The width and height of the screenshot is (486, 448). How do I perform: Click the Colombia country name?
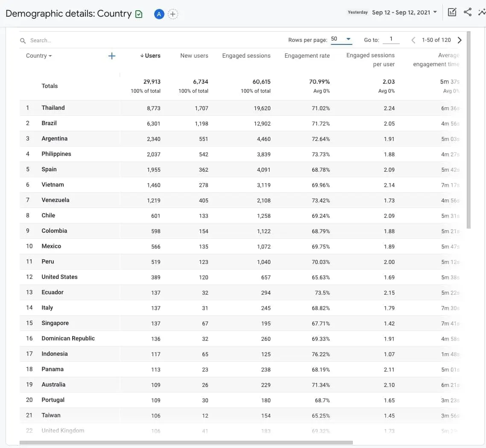coord(54,231)
